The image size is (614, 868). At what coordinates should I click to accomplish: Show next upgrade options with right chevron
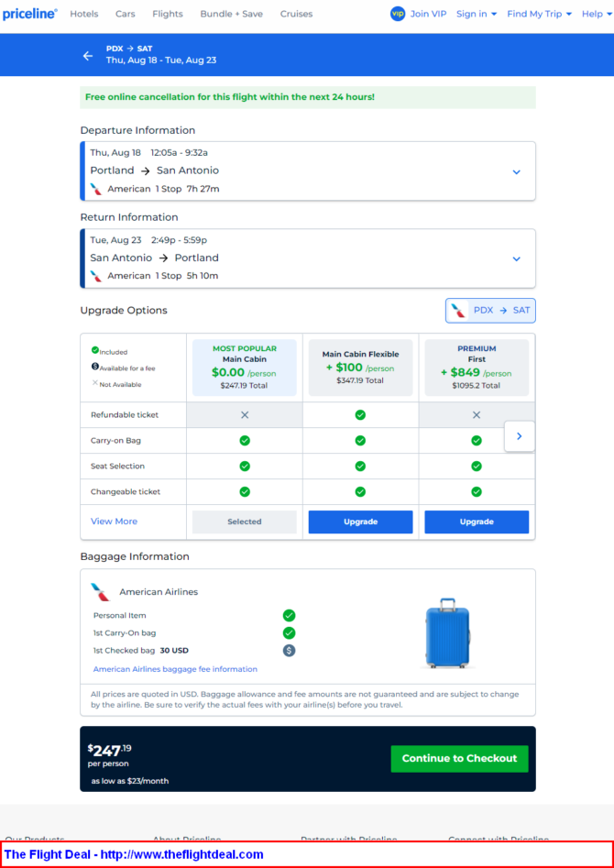pos(520,436)
